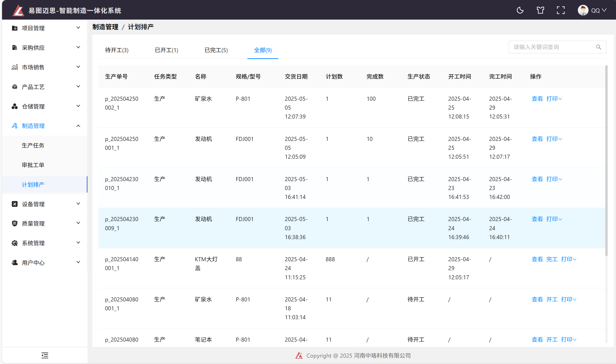Click the table vertical scrollbar
Viewport: 616px width, 364px height.
pos(606,161)
